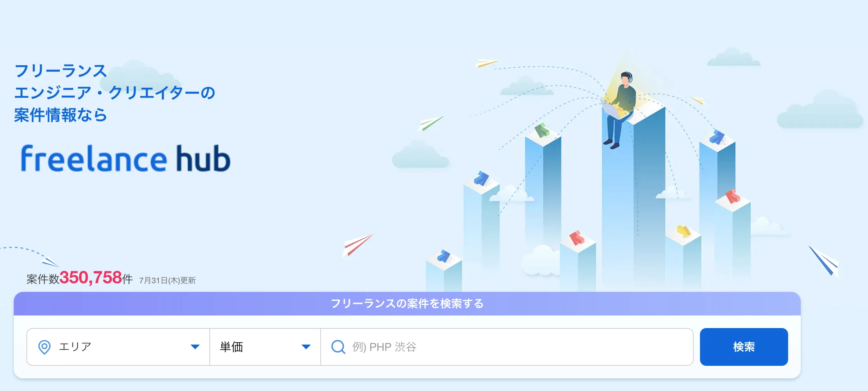
Task: Click the freelance hub logo
Action: [126, 158]
